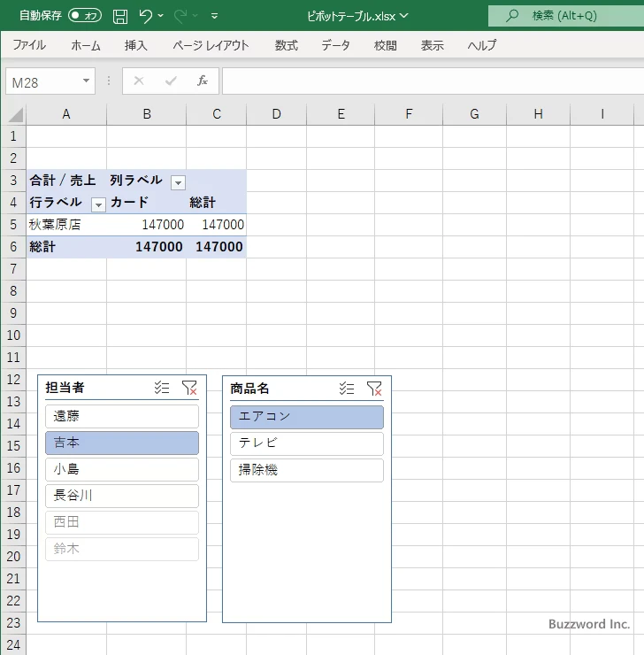This screenshot has height=655, width=644.
Task: Select row 12 header
Action: [13, 380]
